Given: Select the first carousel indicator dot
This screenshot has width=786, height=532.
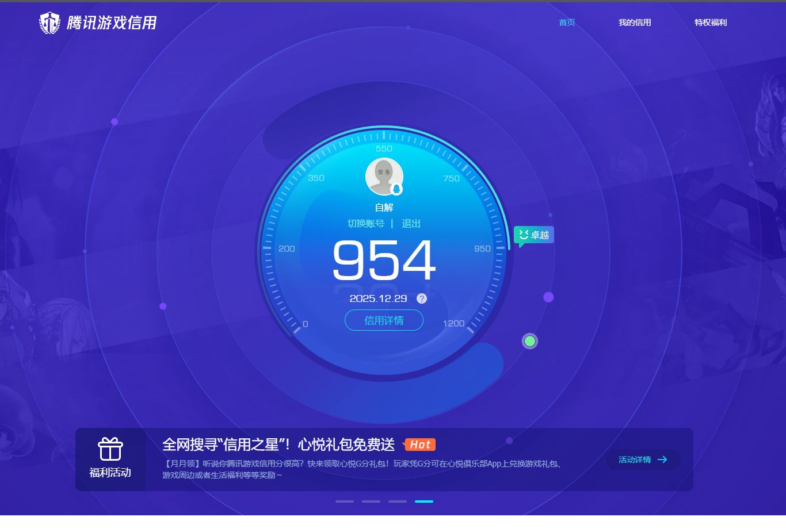Looking at the screenshot, I should click(x=345, y=501).
